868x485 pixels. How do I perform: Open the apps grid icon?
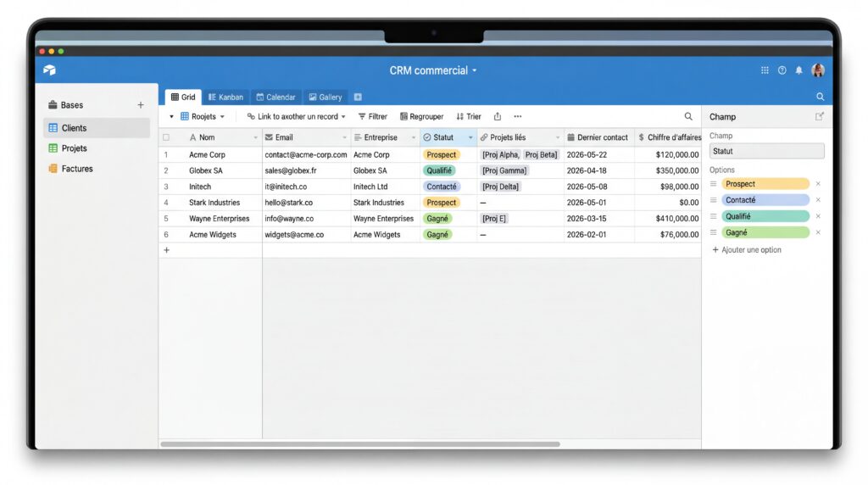[765, 70]
